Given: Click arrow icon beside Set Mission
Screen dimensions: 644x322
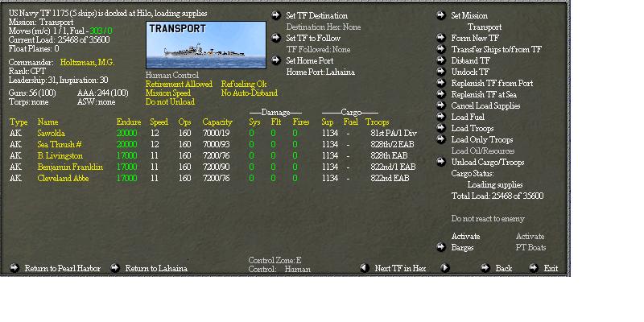Looking at the screenshot, I should (x=441, y=15).
